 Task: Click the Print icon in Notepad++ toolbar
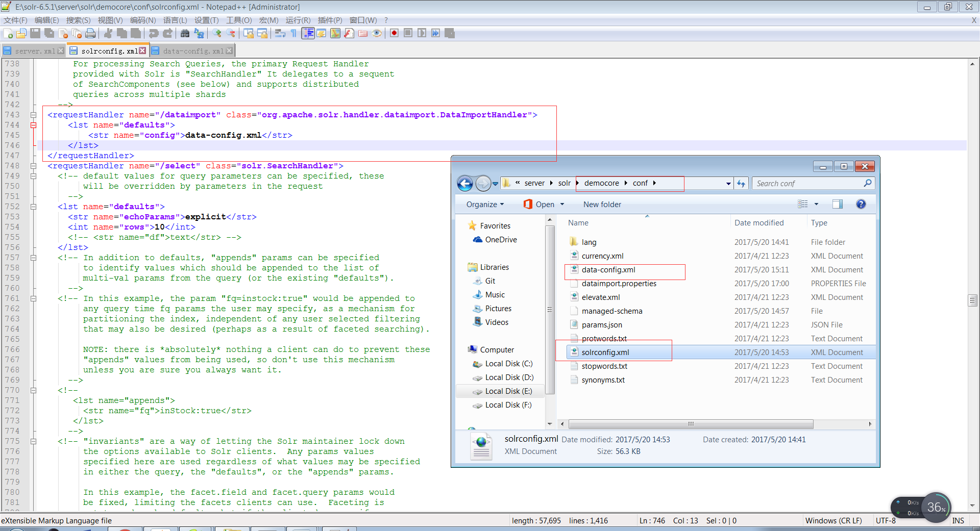[x=90, y=34]
